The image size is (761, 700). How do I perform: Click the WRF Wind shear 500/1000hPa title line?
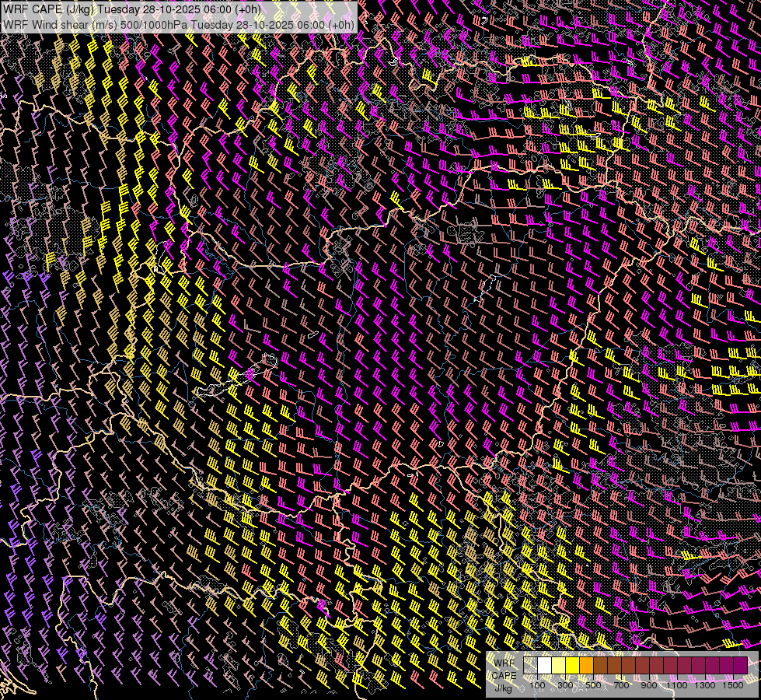point(179,24)
